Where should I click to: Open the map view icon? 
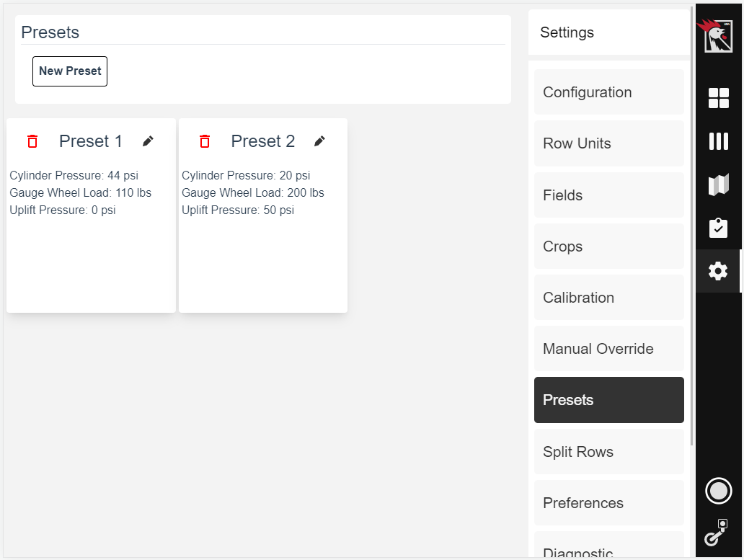point(718,185)
